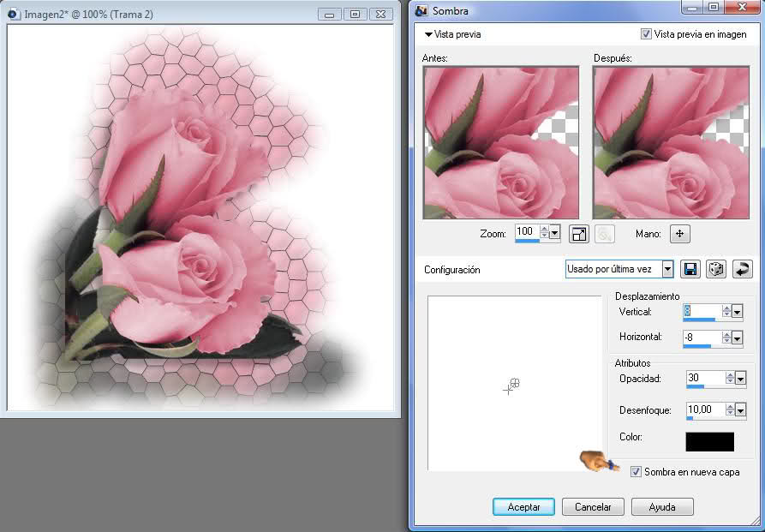Open the Configuración preset dropdown

coord(667,269)
